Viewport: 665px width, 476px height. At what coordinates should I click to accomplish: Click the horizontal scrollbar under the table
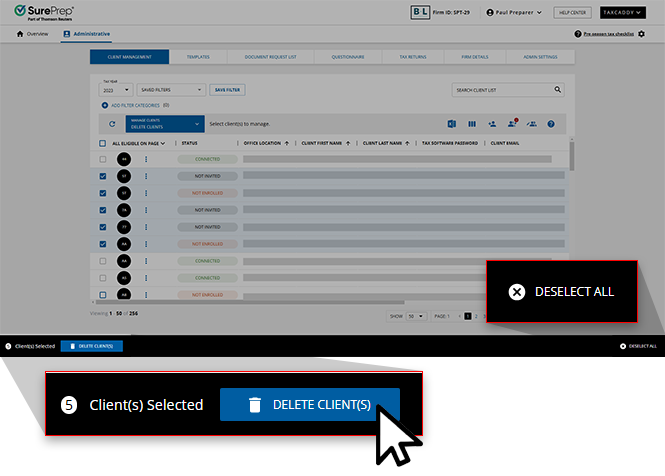coord(250,302)
